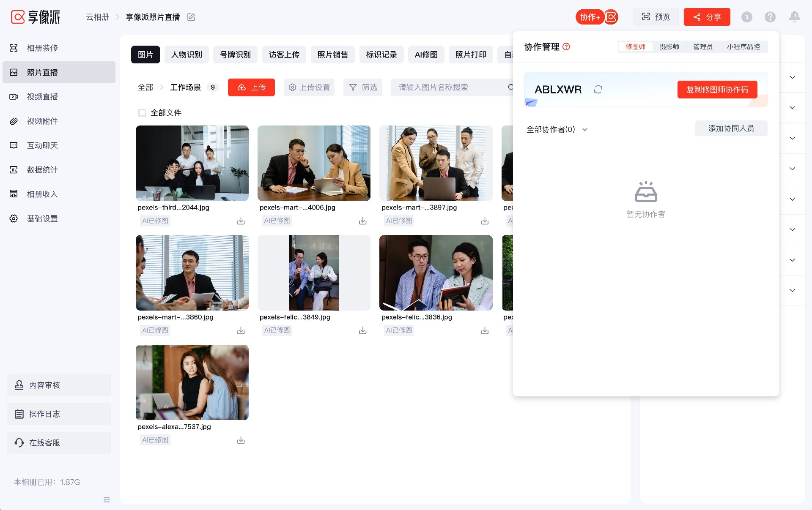Click the image name search field
This screenshot has height=510, width=812.
pyautogui.click(x=448, y=87)
